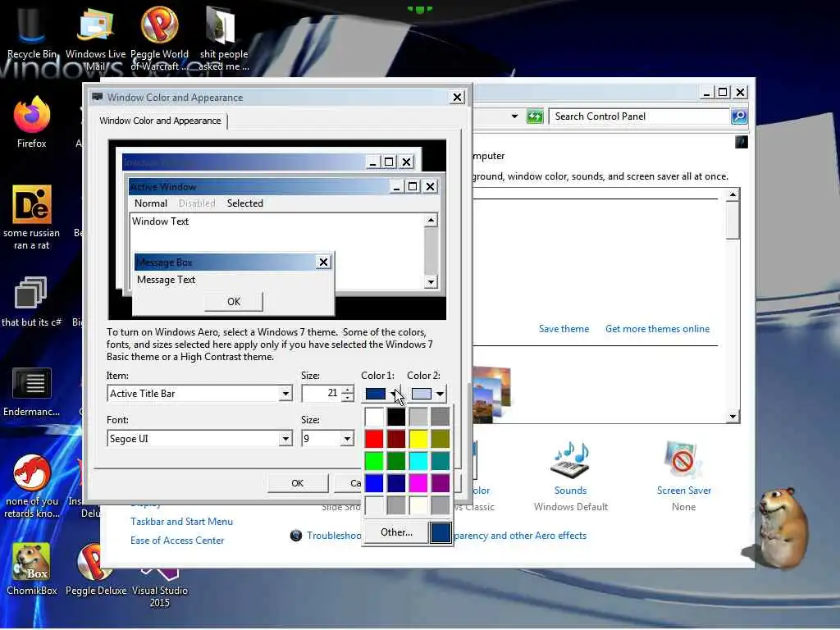Click the preview Message Box OK button
Image resolution: width=840 pixels, height=630 pixels.
(x=234, y=302)
